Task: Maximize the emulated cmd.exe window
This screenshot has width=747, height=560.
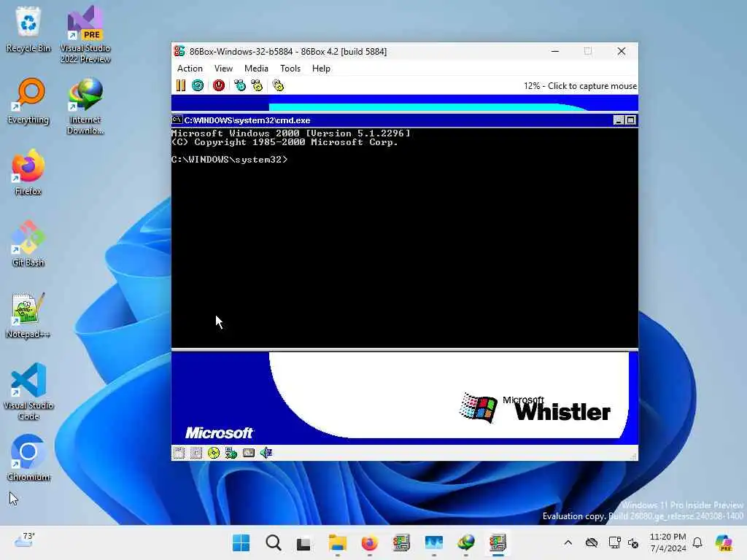Action: point(630,120)
